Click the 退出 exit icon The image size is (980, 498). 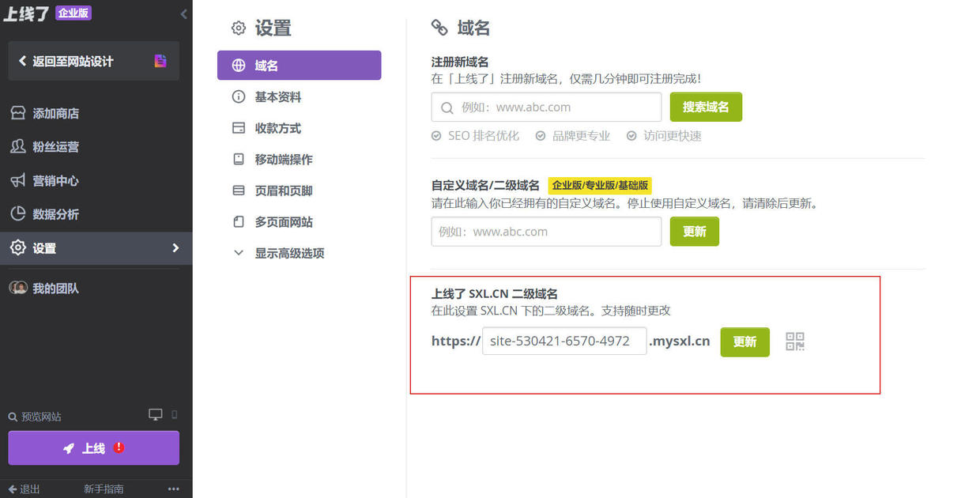10,489
